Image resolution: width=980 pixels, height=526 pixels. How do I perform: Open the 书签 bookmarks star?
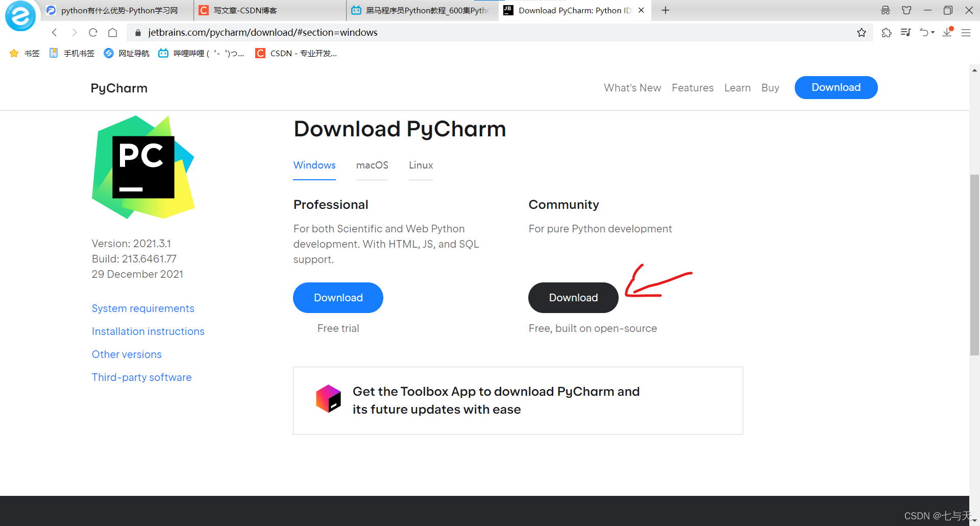(24, 53)
